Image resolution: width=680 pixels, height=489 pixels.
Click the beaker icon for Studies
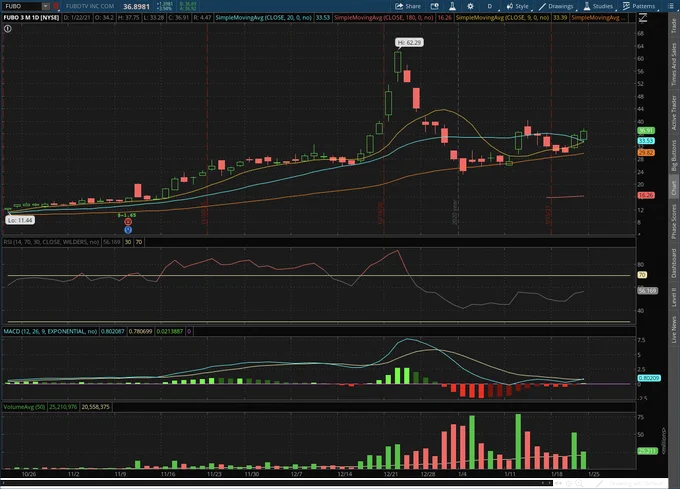click(587, 6)
